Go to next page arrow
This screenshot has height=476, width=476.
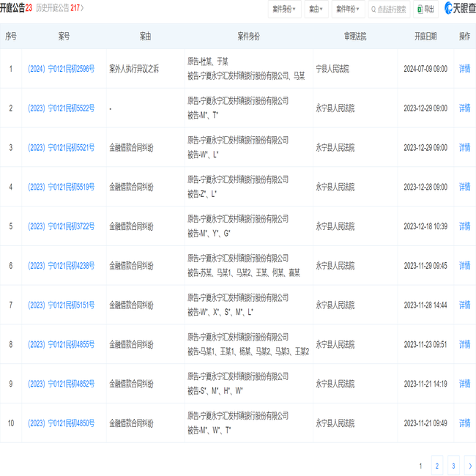pos(469,466)
